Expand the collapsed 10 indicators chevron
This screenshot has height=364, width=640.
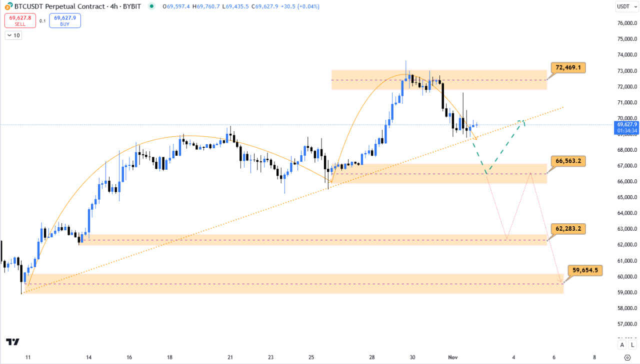point(12,35)
